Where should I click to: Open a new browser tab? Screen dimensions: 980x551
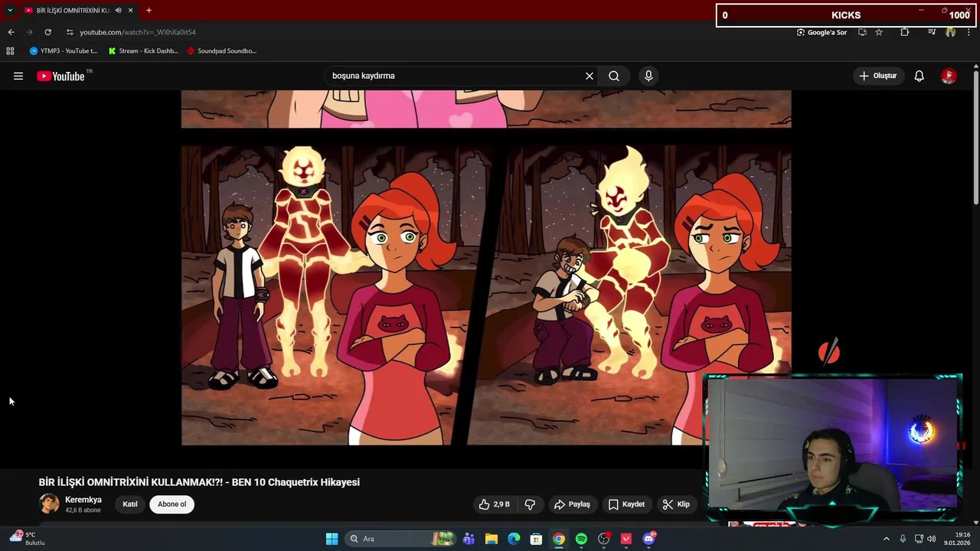pyautogui.click(x=149, y=10)
